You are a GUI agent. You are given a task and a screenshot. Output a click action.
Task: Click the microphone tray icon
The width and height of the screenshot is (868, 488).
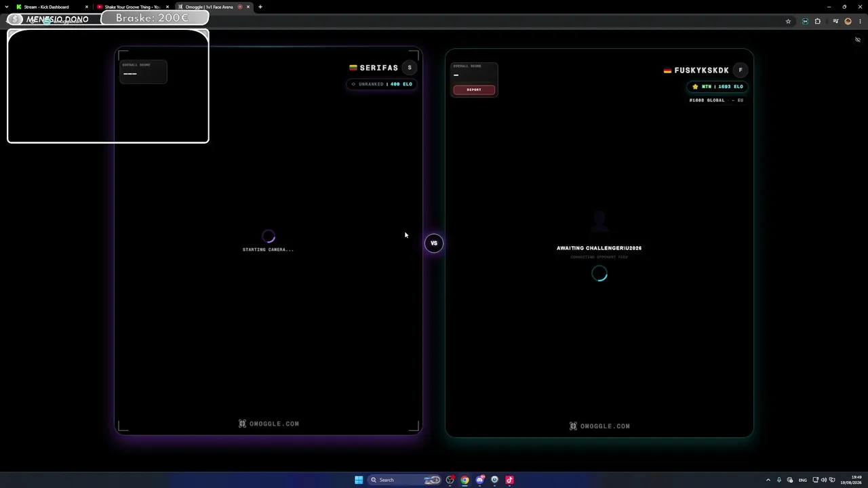click(779, 480)
